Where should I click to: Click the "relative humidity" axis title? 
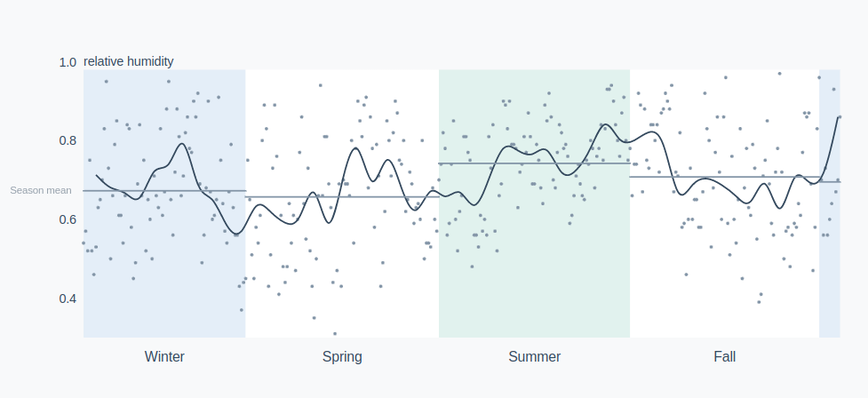[x=129, y=61]
